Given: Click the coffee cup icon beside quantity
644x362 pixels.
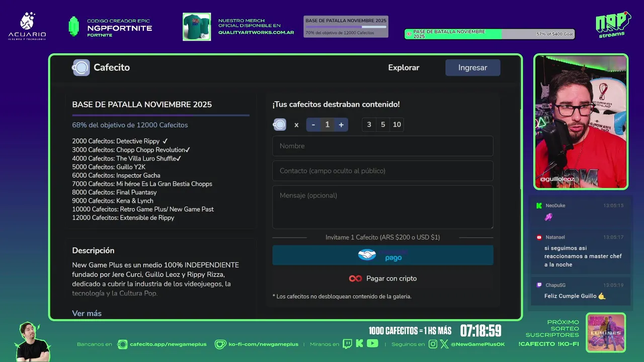Looking at the screenshot, I should click(x=280, y=125).
